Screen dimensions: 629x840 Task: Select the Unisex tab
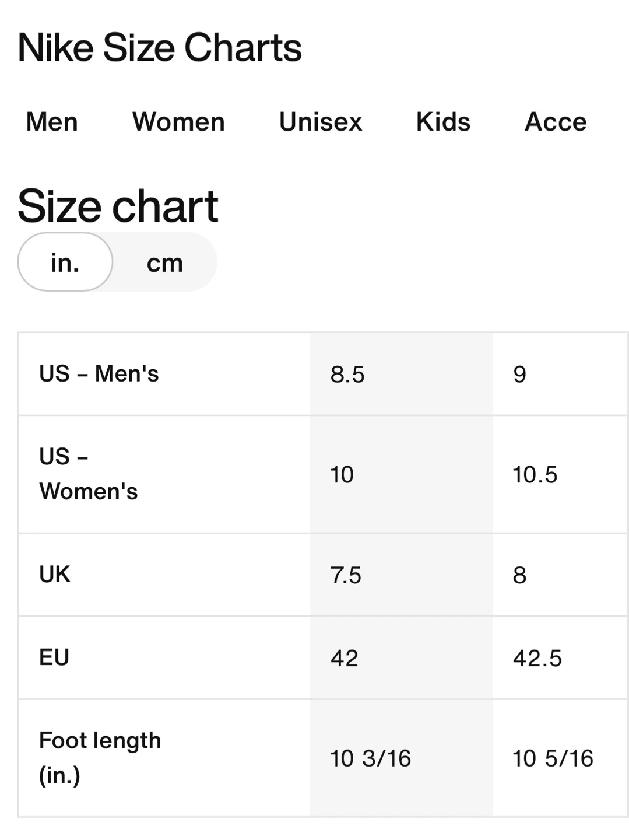321,122
